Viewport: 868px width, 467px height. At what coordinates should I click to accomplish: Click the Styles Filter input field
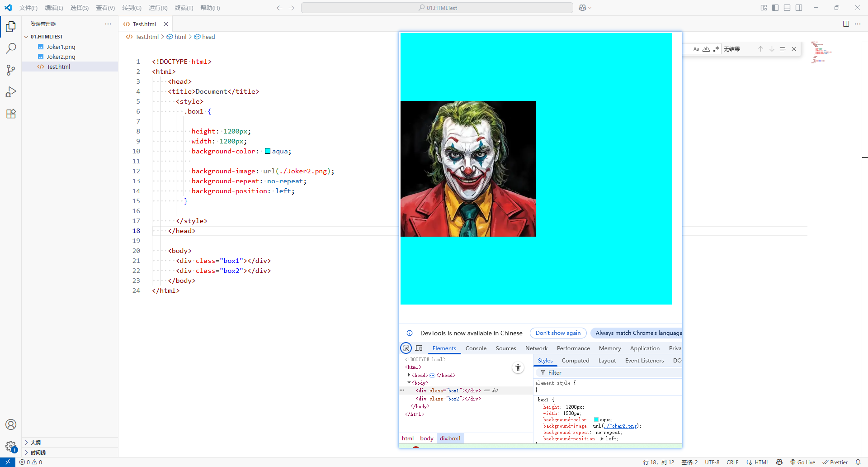609,372
